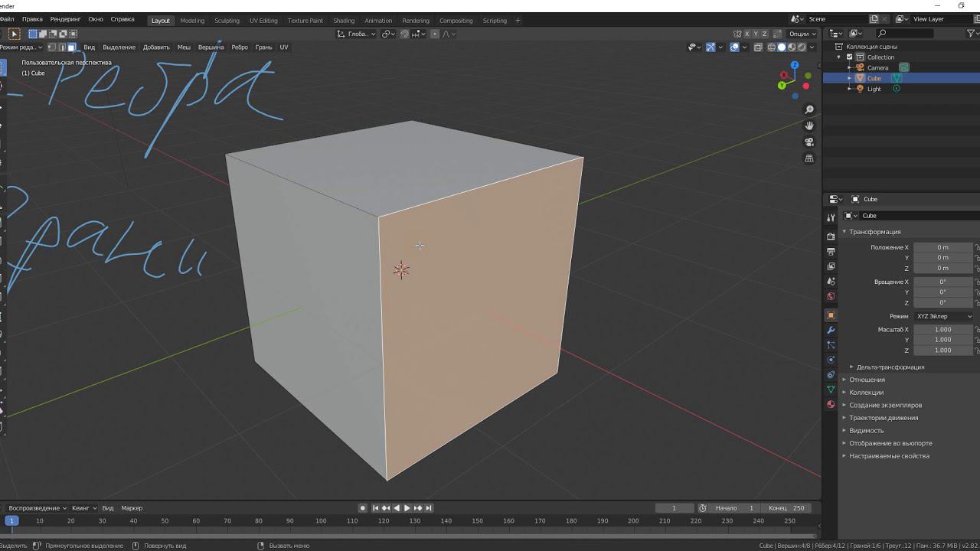The image size is (980, 551).
Task: Open Object Constraints properties tab
Action: coord(831,375)
